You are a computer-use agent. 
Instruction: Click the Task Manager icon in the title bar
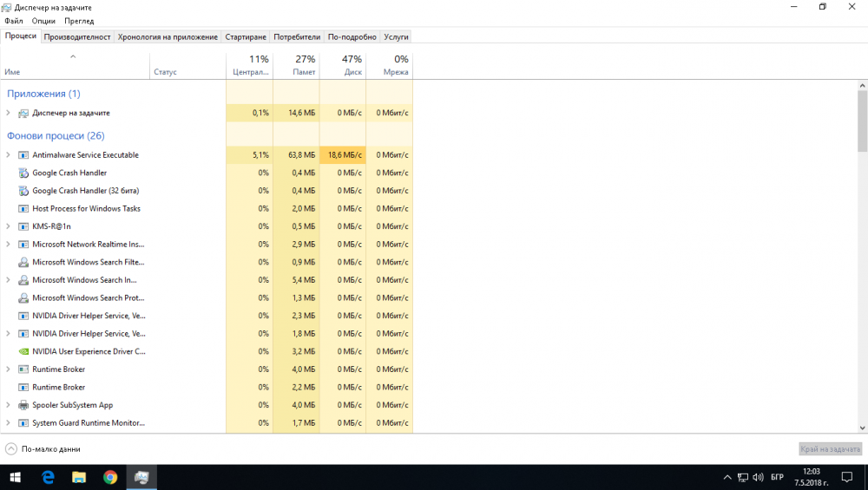point(7,7)
